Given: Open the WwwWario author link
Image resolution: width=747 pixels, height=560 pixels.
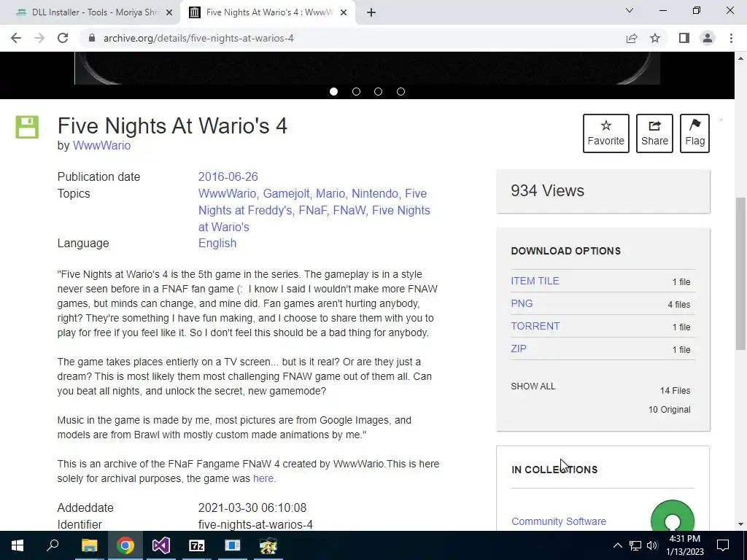Looking at the screenshot, I should tap(101, 146).
